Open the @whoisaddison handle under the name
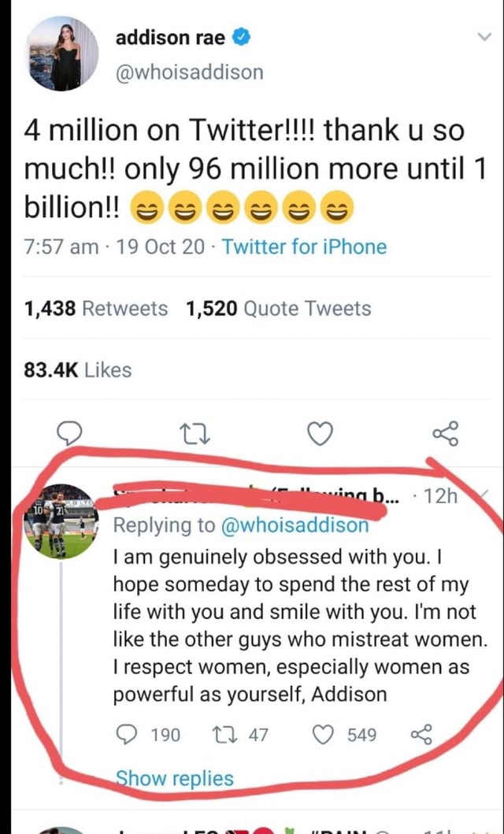Viewport: 504px width, 834px height. [x=189, y=72]
